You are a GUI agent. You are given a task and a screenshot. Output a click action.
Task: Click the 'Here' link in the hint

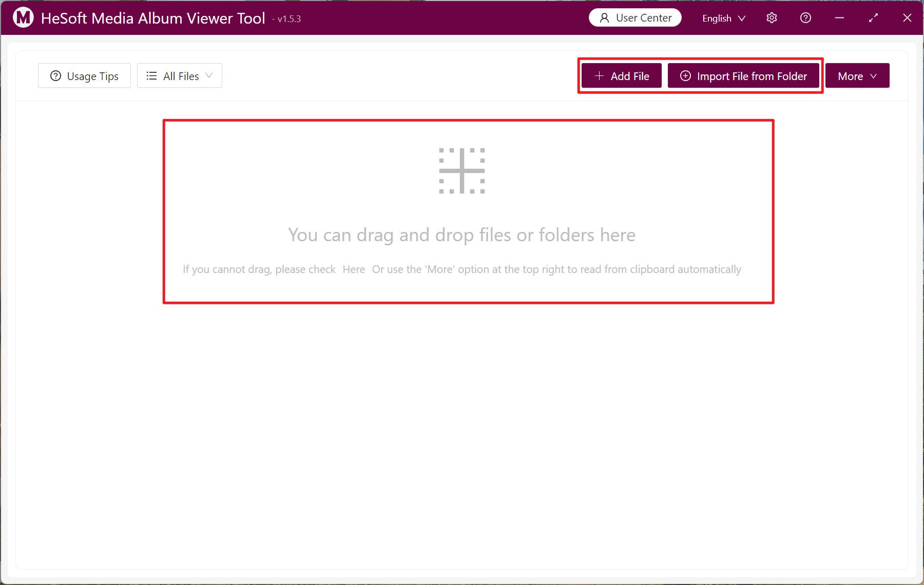[x=354, y=269]
